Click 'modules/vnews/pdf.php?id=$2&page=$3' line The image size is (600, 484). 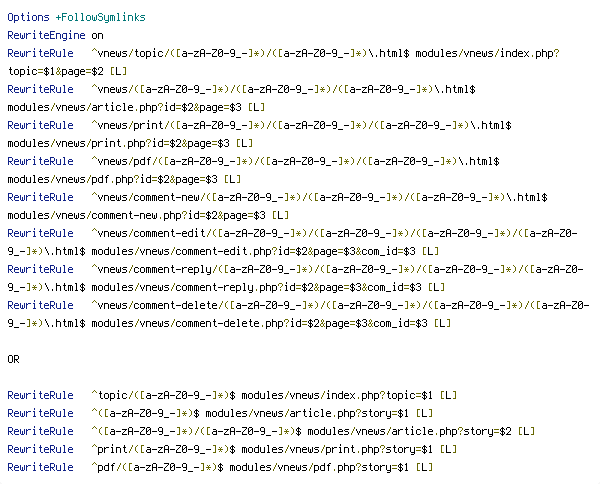point(112,179)
